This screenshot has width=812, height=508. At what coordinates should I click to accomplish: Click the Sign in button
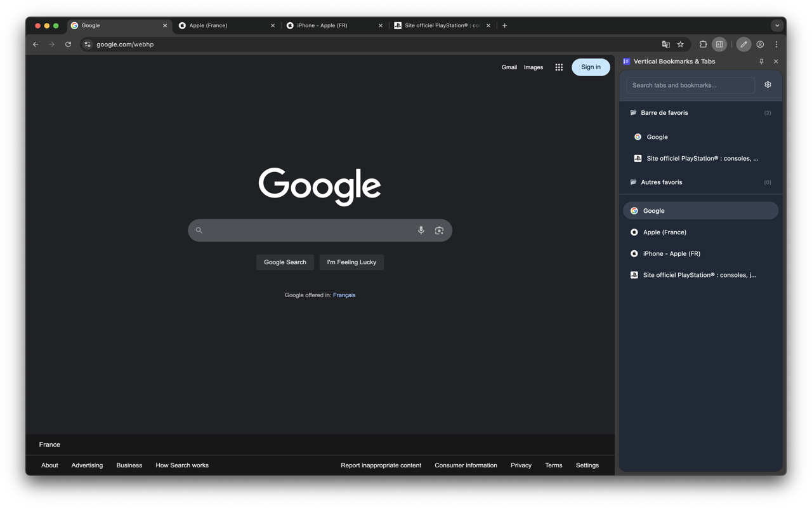click(591, 67)
